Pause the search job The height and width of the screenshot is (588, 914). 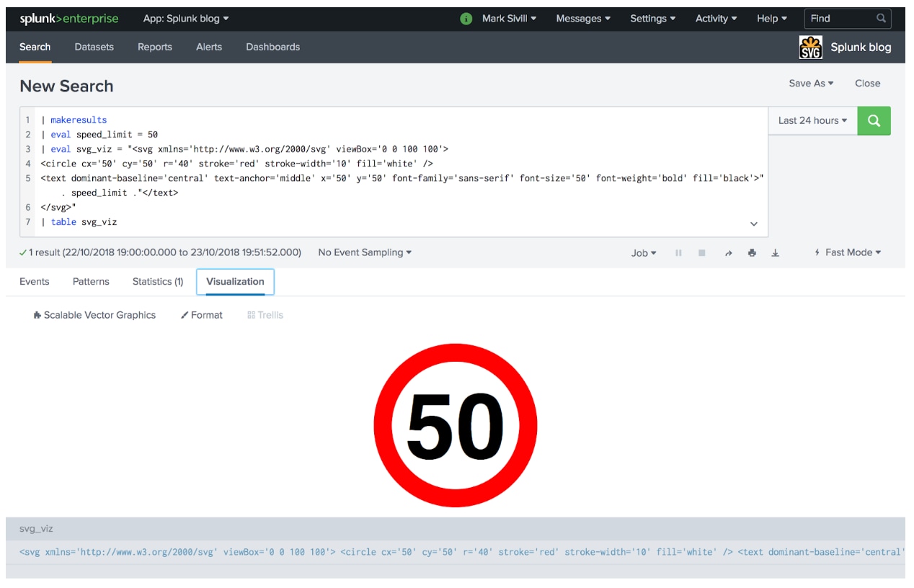click(678, 253)
